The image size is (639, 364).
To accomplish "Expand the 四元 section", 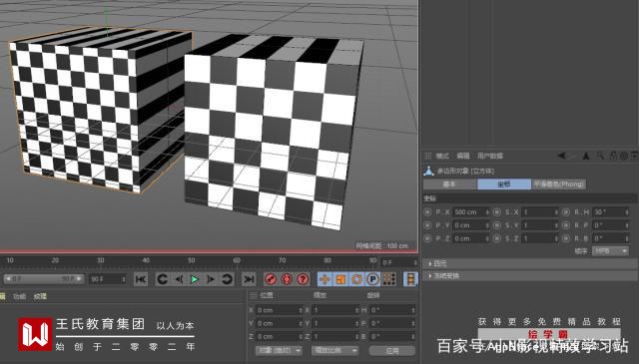I will point(530,264).
